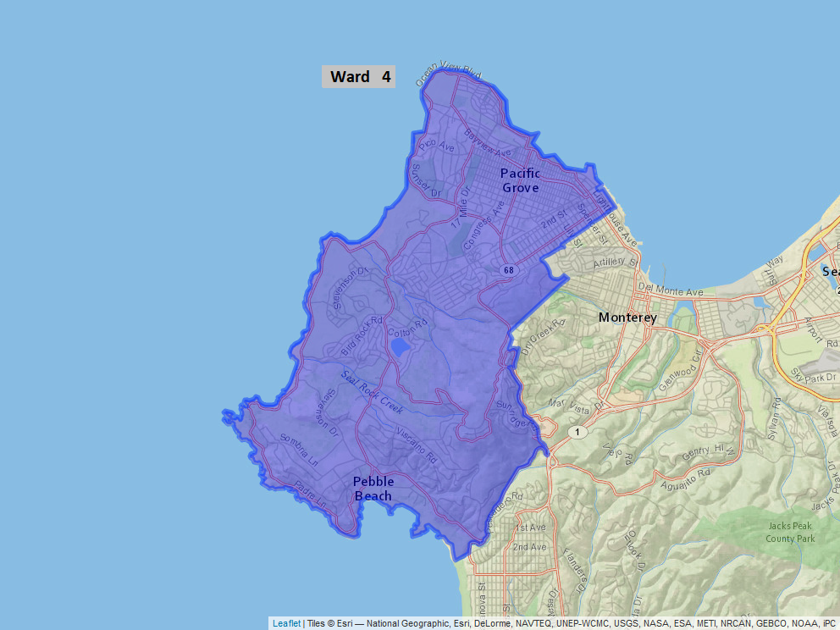Click the Highway 68 route shield
Viewport: 840px width, 630px height.
(508, 270)
